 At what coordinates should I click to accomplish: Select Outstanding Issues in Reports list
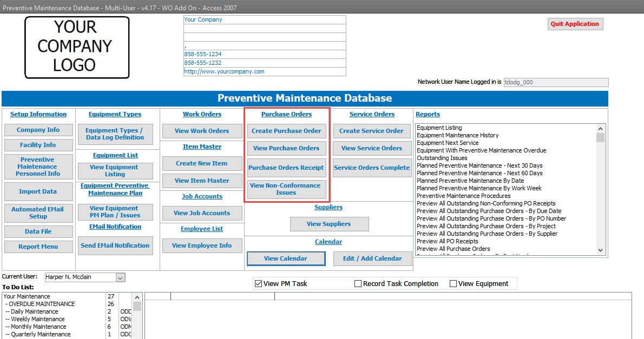[x=442, y=158]
